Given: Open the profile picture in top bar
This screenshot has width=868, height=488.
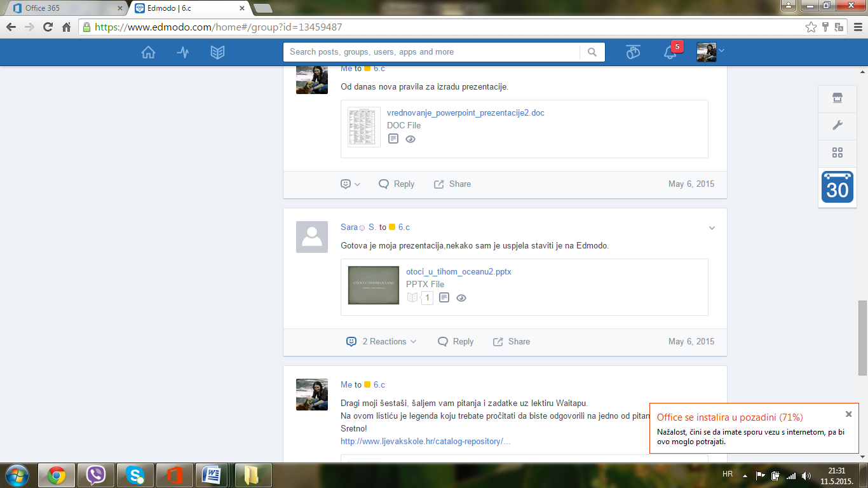Looking at the screenshot, I should (707, 52).
